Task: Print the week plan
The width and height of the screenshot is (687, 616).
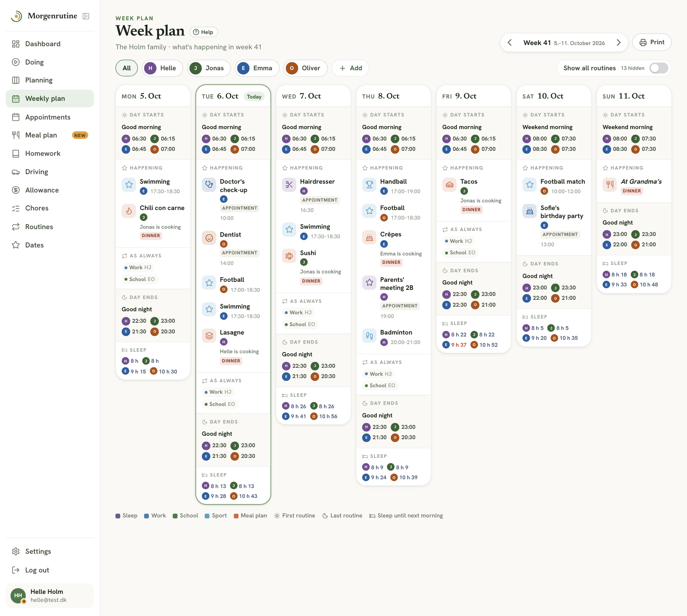Action: (x=652, y=42)
